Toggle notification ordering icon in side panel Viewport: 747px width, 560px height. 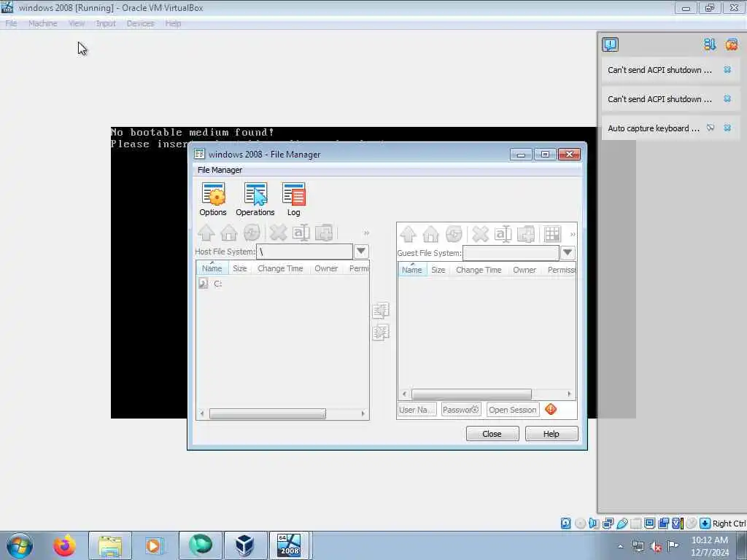click(710, 44)
